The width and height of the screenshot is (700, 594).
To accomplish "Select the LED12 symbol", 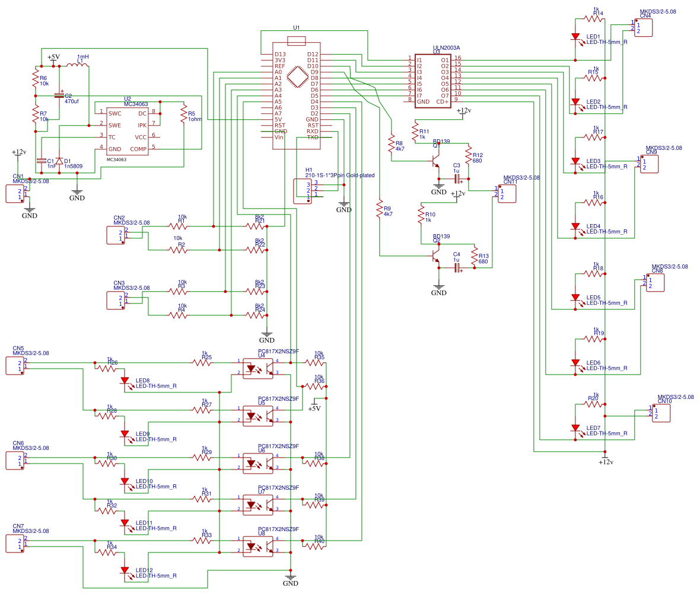I will 126,572.
